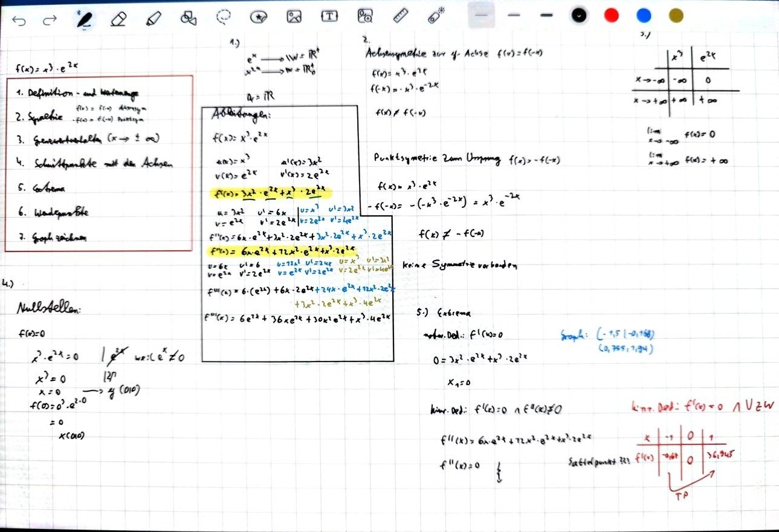Select the Text box tool
The image size is (779, 532).
[329, 16]
